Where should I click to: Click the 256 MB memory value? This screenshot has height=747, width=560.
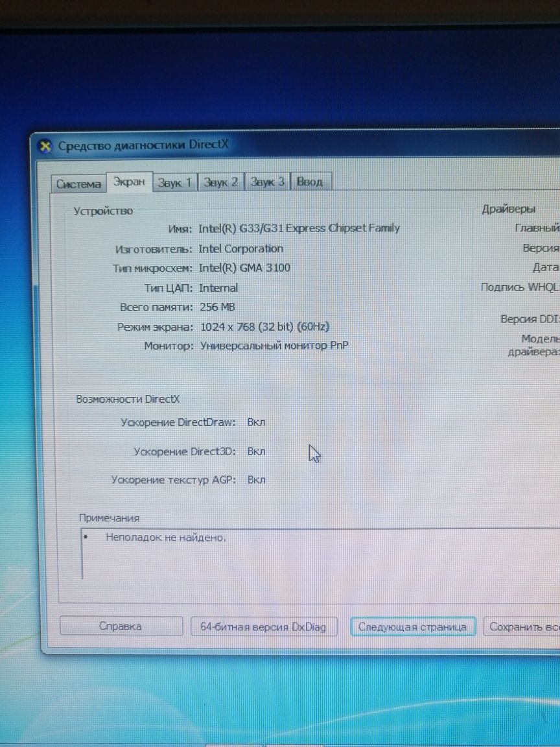217,307
